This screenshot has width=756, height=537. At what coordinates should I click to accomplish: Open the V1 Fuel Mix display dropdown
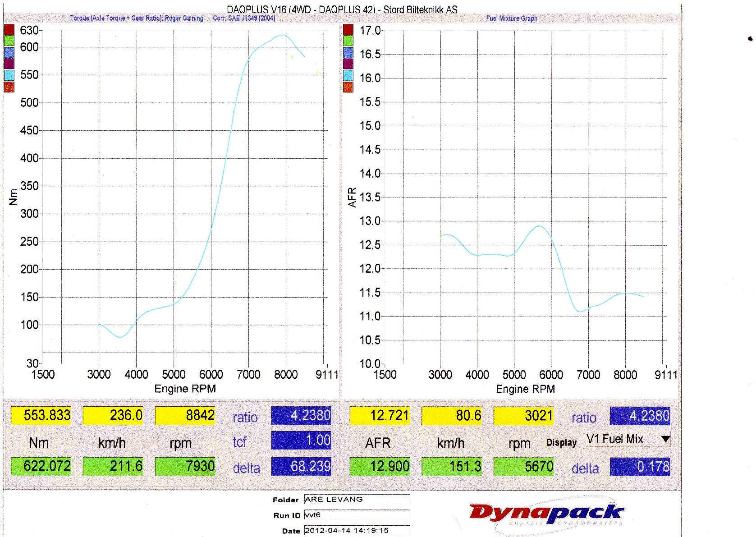pos(665,439)
